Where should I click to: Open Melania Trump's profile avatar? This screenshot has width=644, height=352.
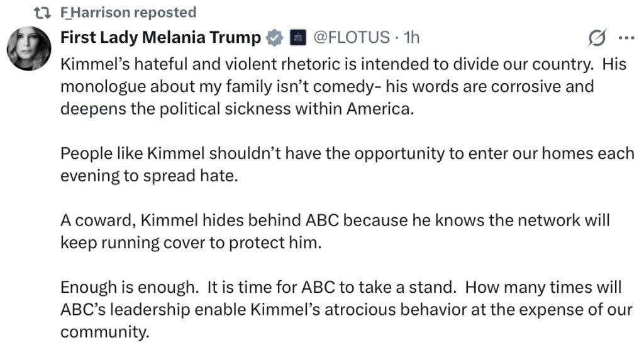(28, 50)
